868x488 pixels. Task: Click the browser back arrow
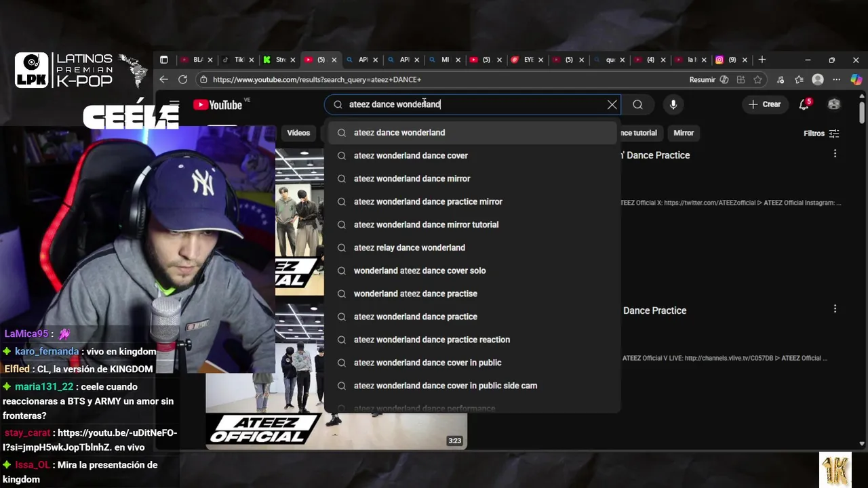point(163,79)
